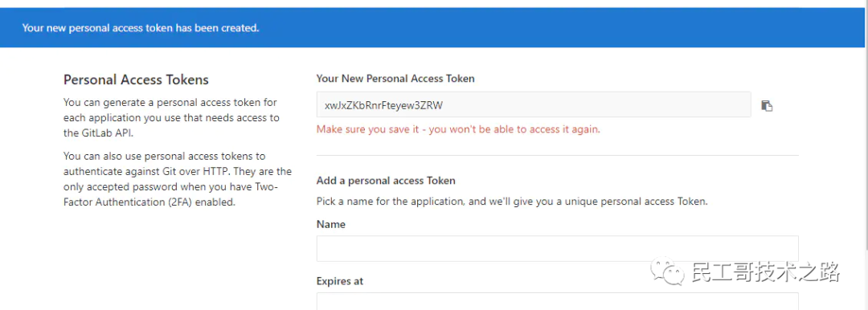Select the generated token text field
This screenshot has height=310, width=868.
(x=534, y=104)
